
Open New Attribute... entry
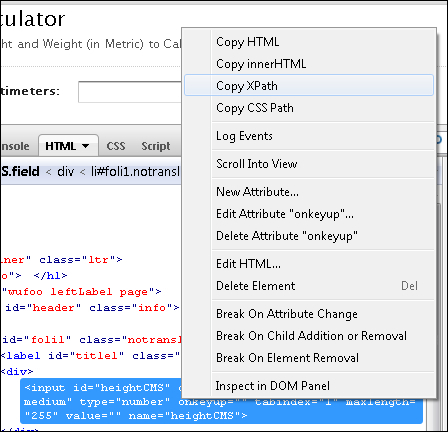[309, 192]
